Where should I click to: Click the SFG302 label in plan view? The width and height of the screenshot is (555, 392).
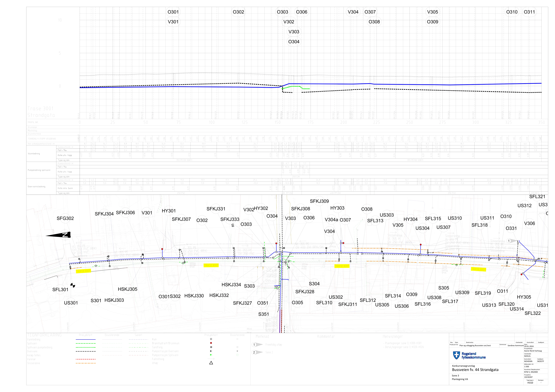[65, 218]
